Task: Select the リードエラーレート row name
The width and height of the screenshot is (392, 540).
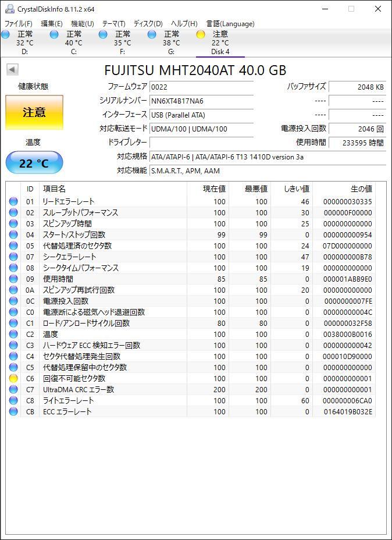Action: pos(68,201)
